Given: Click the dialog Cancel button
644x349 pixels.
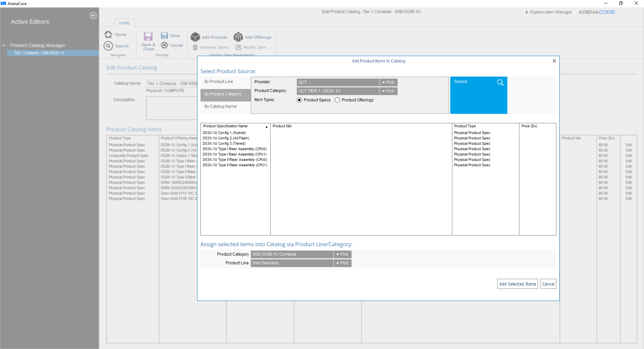Looking at the screenshot, I should [548, 284].
